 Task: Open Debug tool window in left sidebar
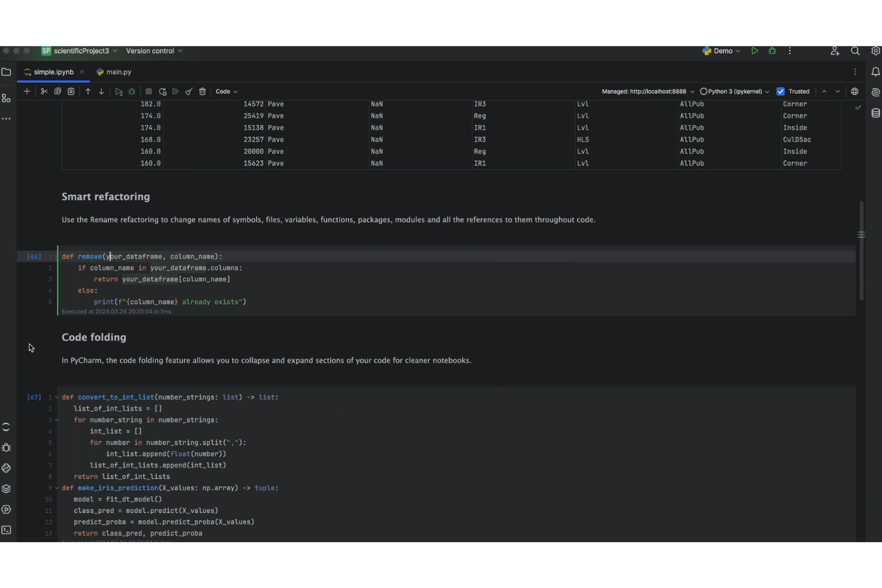tap(7, 447)
